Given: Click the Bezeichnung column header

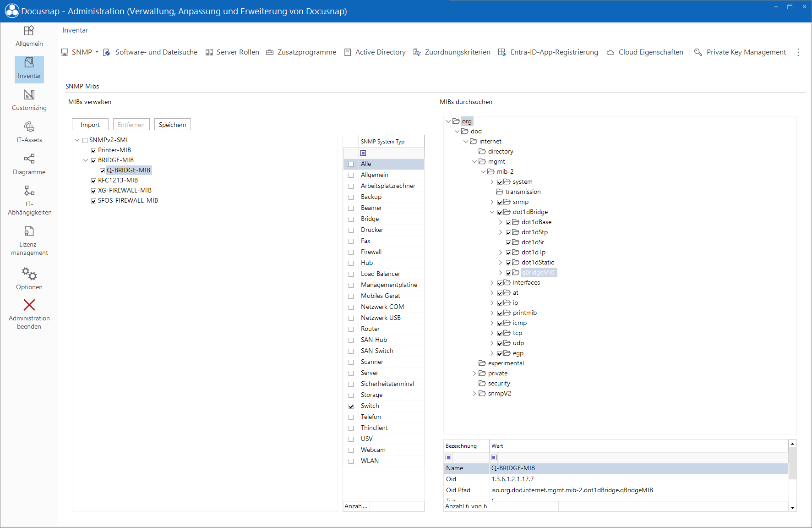Looking at the screenshot, I should (466, 446).
